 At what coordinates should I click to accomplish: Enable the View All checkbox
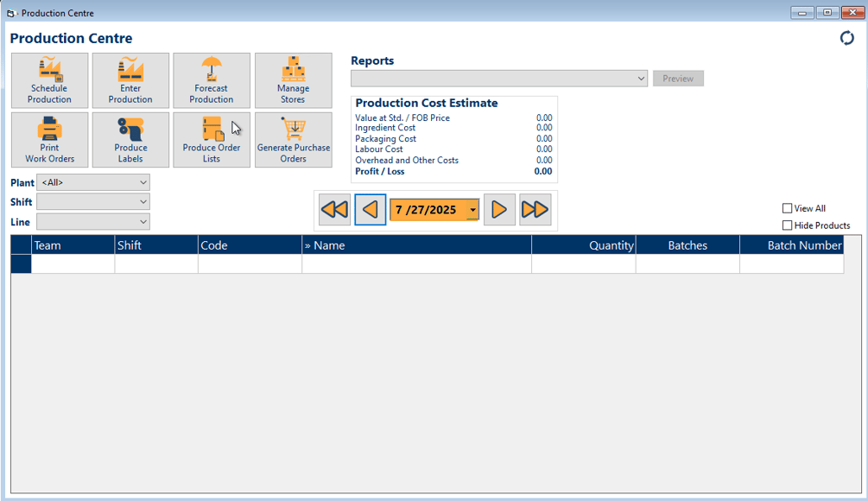coord(787,208)
